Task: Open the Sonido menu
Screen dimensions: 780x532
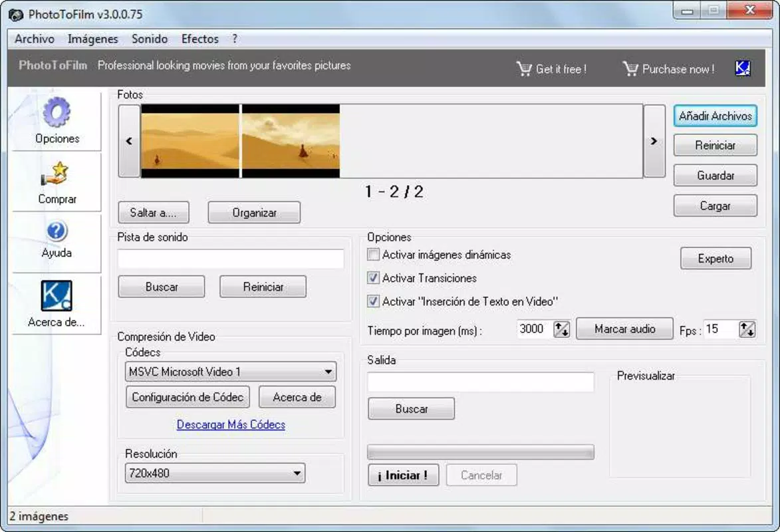Action: coord(149,39)
